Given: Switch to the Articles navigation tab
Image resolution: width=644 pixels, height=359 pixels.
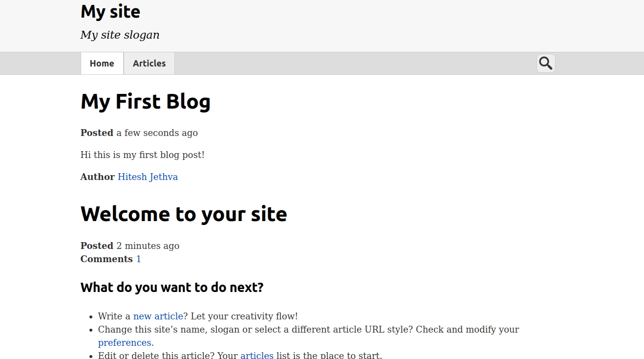Looking at the screenshot, I should 149,64.
